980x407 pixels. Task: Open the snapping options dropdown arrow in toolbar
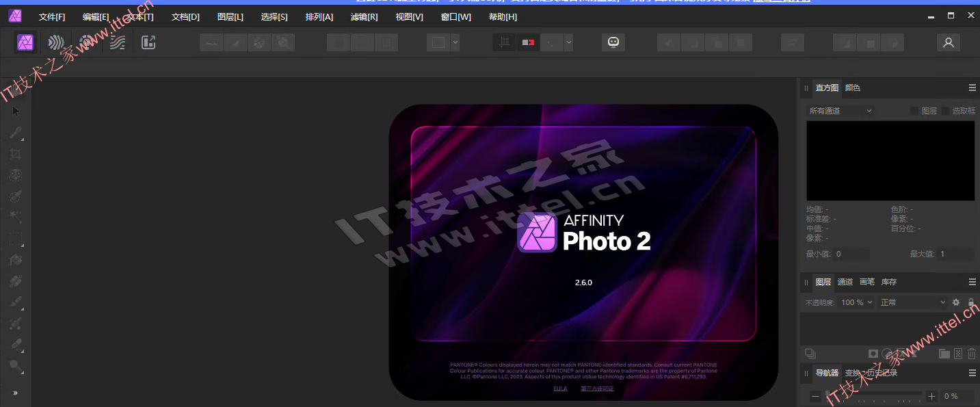pos(568,42)
